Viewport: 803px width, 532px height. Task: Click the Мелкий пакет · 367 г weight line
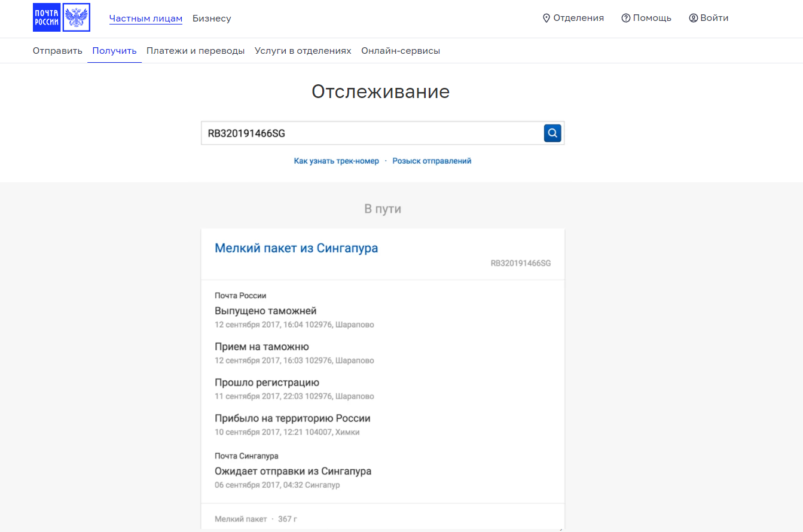pyautogui.click(x=256, y=519)
